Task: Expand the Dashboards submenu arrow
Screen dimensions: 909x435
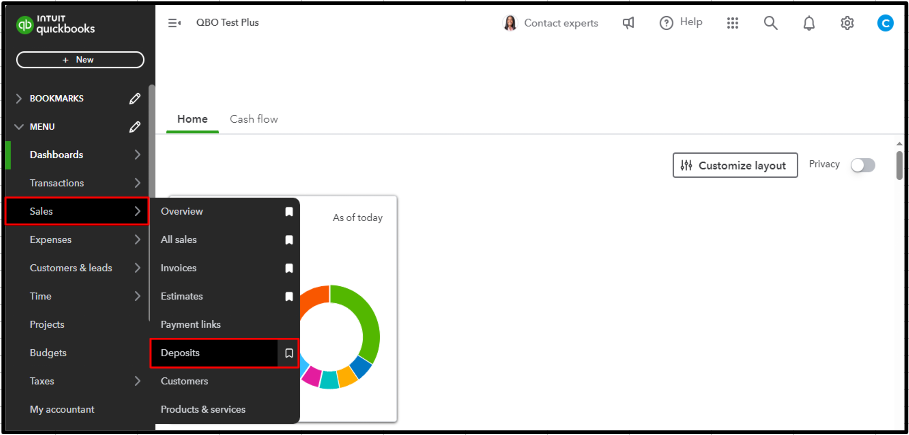Action: click(x=137, y=155)
